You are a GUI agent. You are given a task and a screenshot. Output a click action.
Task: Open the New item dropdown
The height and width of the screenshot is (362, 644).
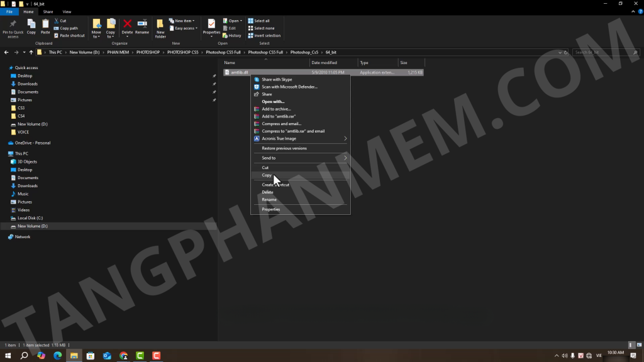(x=185, y=21)
